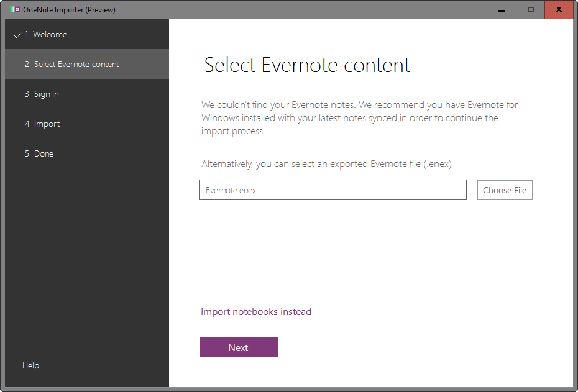Click the text about exported Evernote file (.enex)
Image resolution: width=578 pixels, height=392 pixels.
[326, 164]
